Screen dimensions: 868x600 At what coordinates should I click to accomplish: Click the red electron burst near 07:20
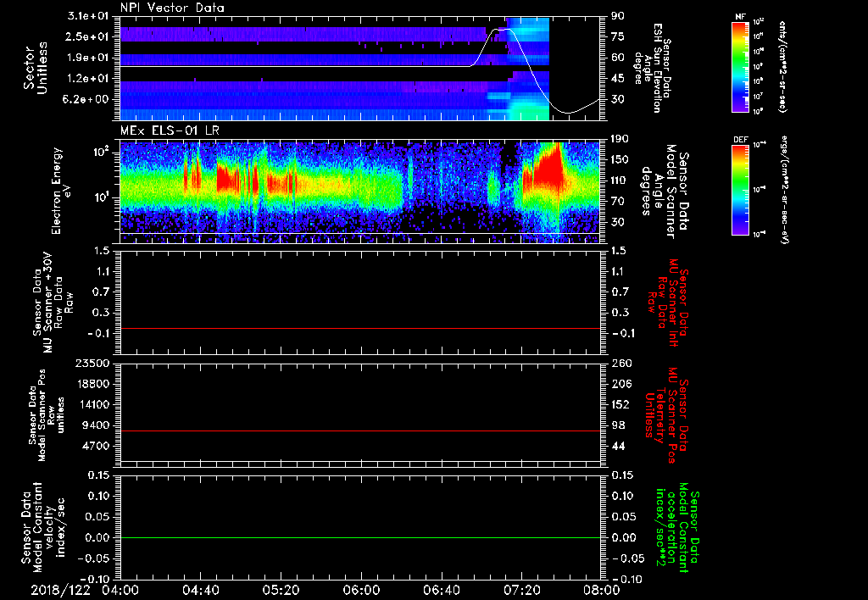548,169
